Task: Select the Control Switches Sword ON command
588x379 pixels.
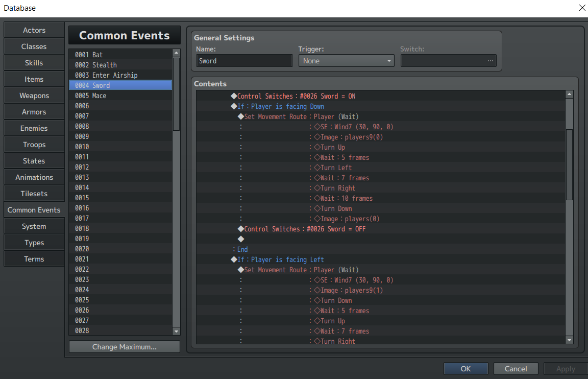Action: pos(293,96)
